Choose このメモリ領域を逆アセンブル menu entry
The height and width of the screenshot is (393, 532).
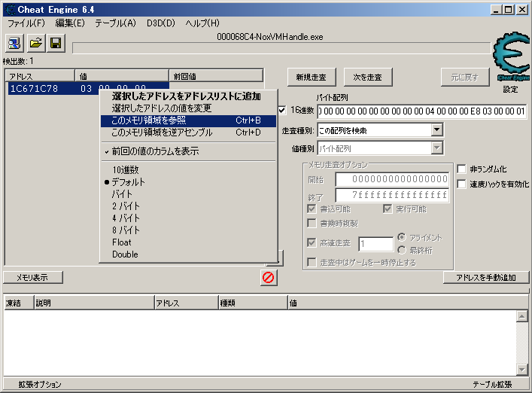(x=188, y=133)
